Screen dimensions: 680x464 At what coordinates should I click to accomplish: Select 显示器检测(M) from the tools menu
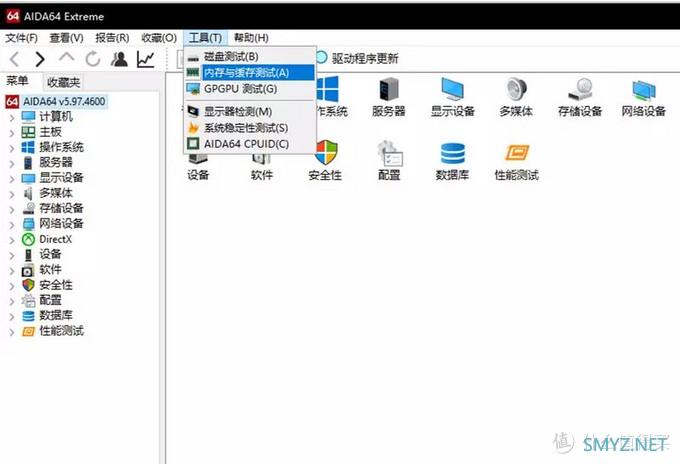[x=250, y=111]
